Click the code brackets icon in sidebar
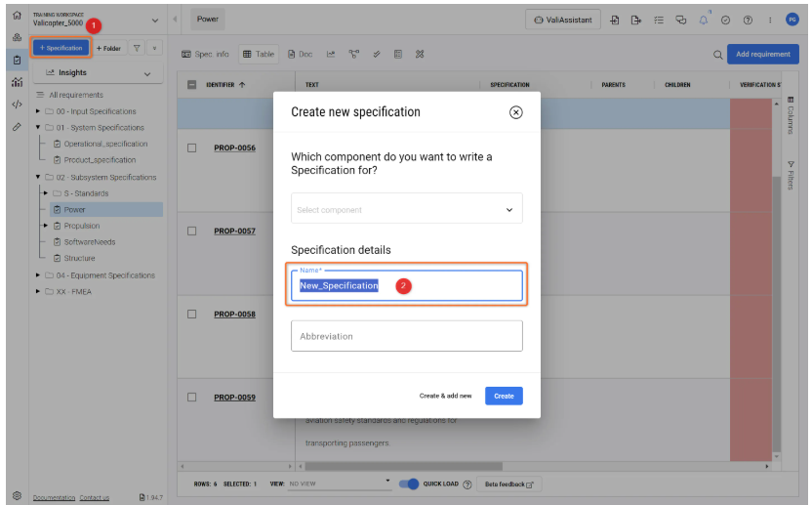Image resolution: width=812 pixels, height=505 pixels. click(17, 105)
